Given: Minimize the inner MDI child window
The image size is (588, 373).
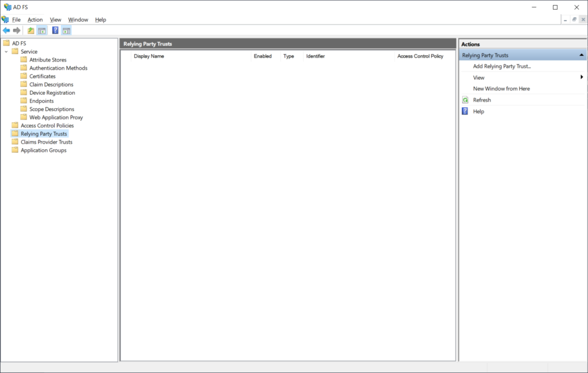Looking at the screenshot, I should (565, 20).
